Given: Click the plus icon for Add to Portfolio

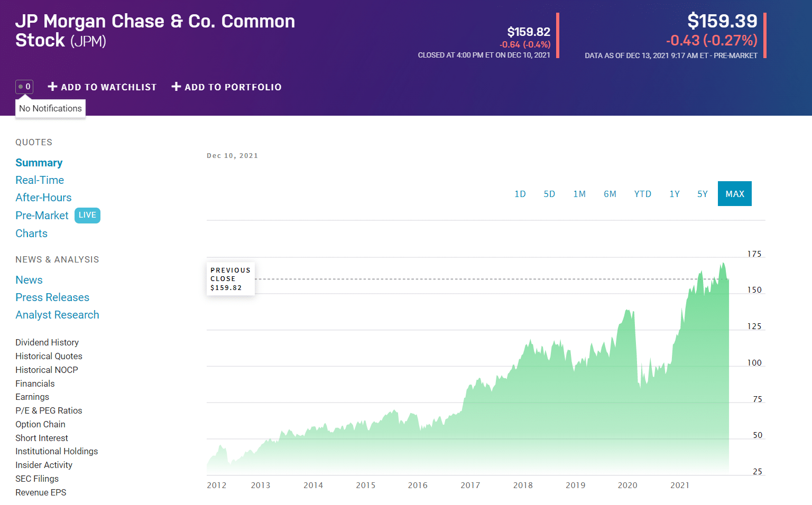Looking at the screenshot, I should 176,86.
